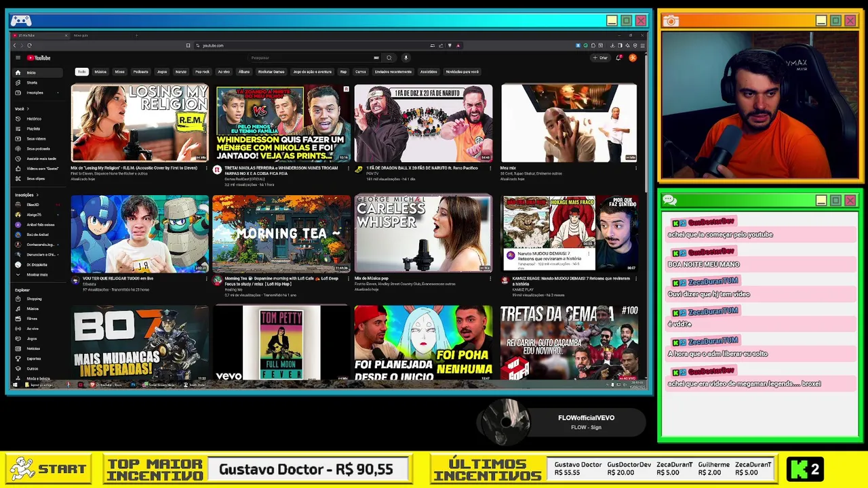Viewport: 868px width, 488px height.
Task: Reload the page in browser
Action: (x=29, y=45)
